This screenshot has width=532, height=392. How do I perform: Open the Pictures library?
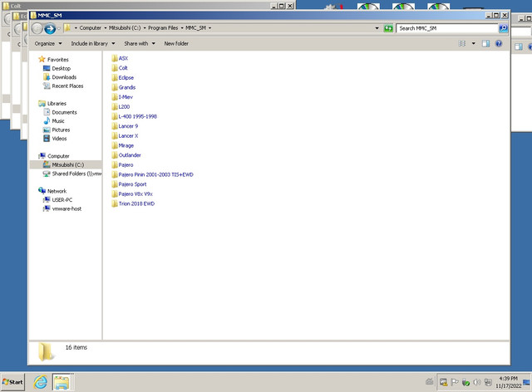[x=61, y=130]
